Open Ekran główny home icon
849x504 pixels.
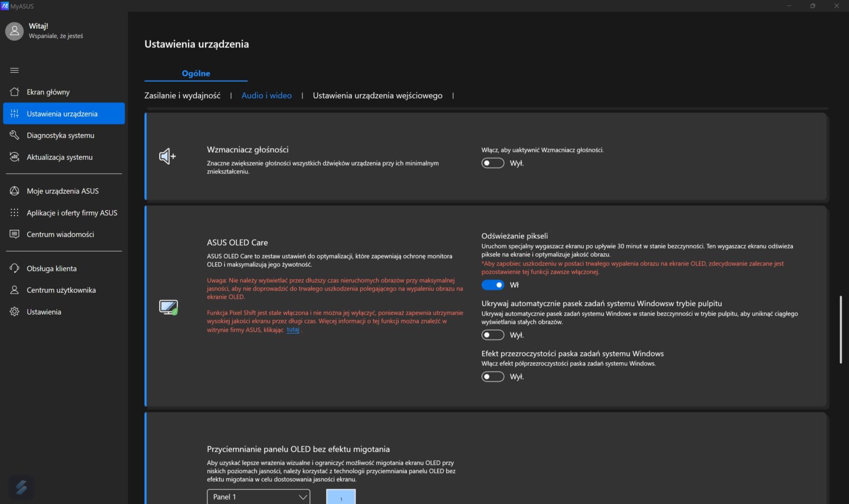[x=14, y=92]
